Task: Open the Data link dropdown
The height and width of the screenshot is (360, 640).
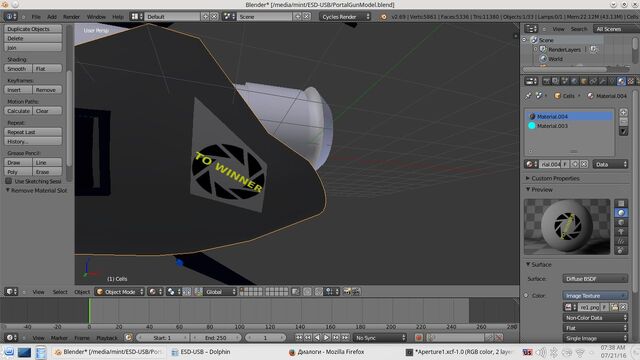Action: pyautogui.click(x=610, y=164)
